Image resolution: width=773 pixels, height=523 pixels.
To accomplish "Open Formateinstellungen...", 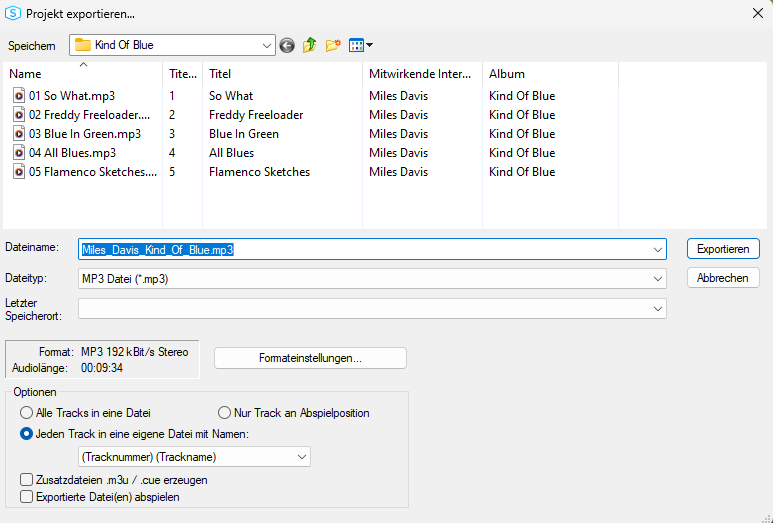I will [x=311, y=358].
